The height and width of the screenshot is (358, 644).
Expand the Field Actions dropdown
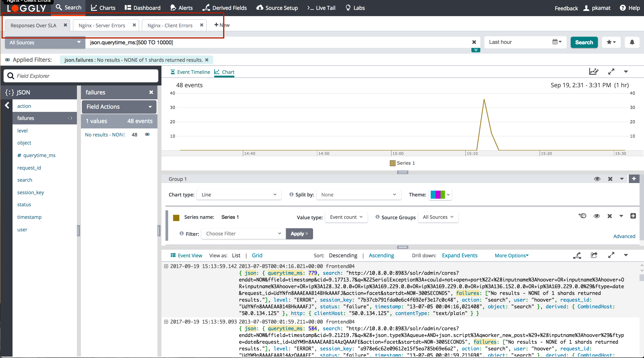(119, 107)
